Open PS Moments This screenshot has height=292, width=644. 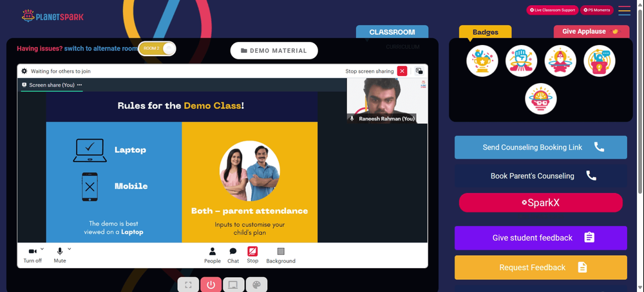pos(597,10)
